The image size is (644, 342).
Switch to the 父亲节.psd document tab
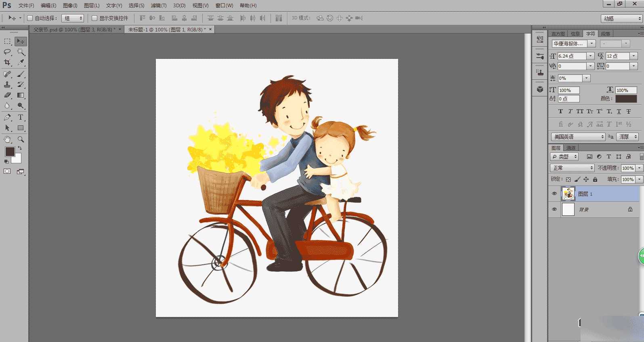74,29
